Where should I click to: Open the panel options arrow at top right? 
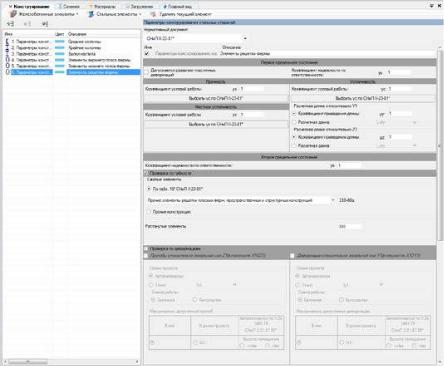(432, 6)
